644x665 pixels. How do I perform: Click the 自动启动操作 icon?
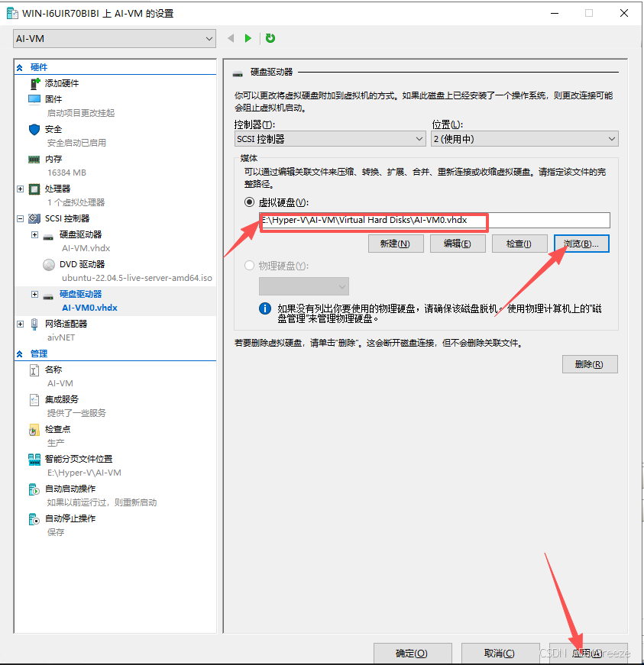point(34,489)
